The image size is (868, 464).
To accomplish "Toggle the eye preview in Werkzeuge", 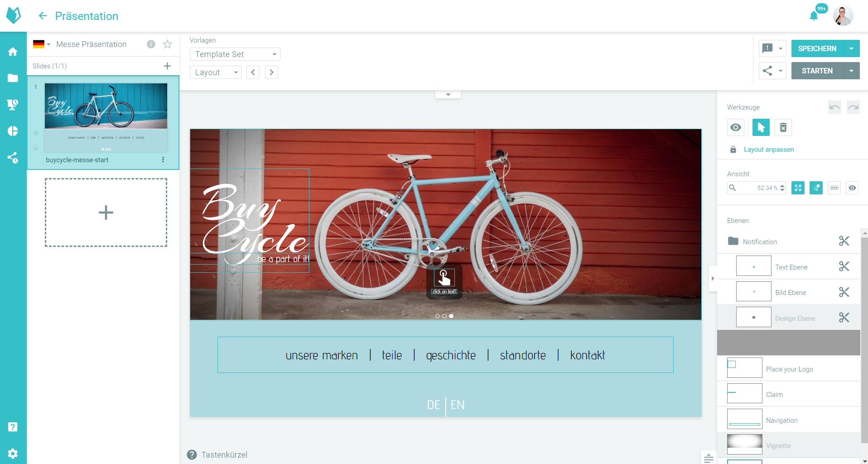I will pos(736,128).
